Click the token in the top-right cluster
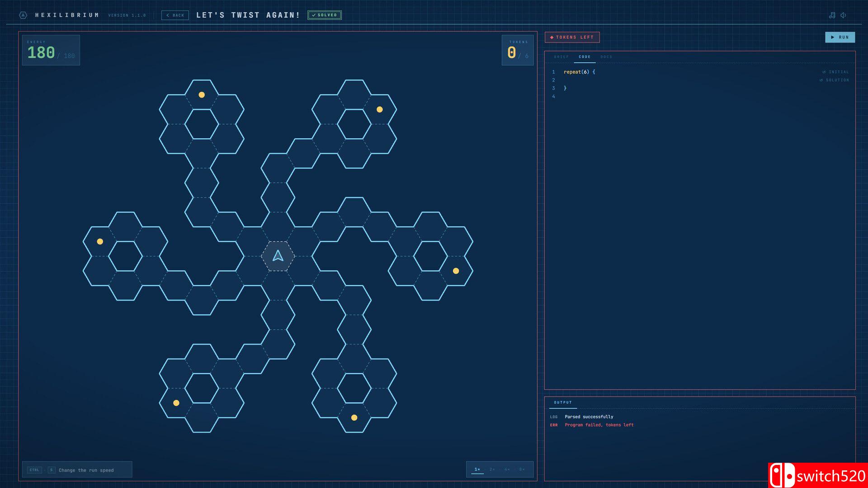 [380, 109]
